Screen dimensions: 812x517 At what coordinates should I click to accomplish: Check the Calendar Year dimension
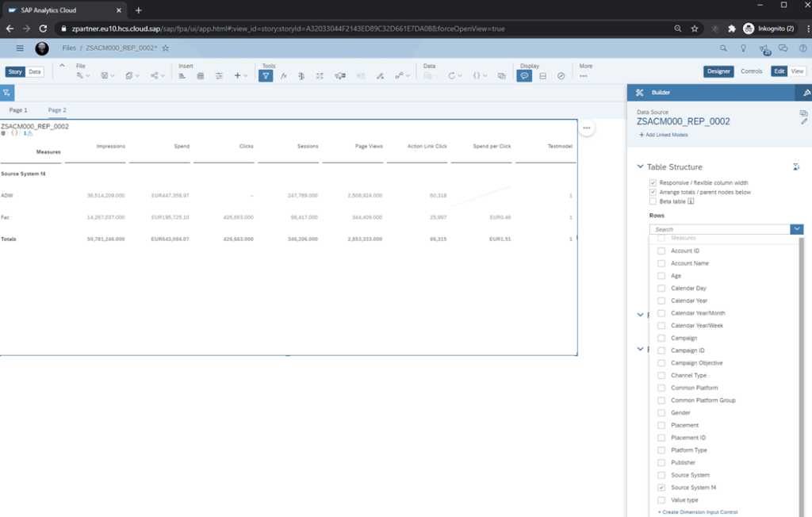coord(661,301)
